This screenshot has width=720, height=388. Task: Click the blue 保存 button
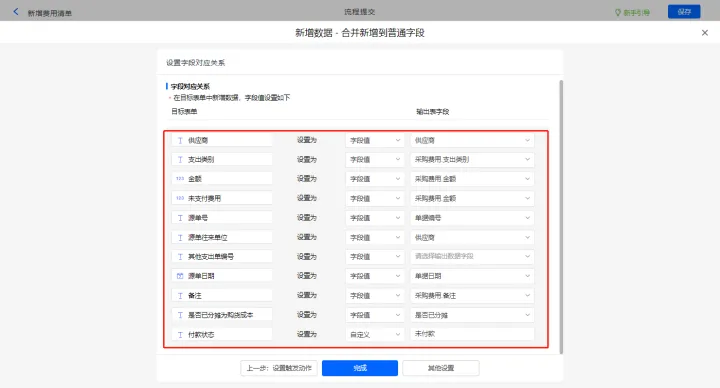[x=684, y=12]
